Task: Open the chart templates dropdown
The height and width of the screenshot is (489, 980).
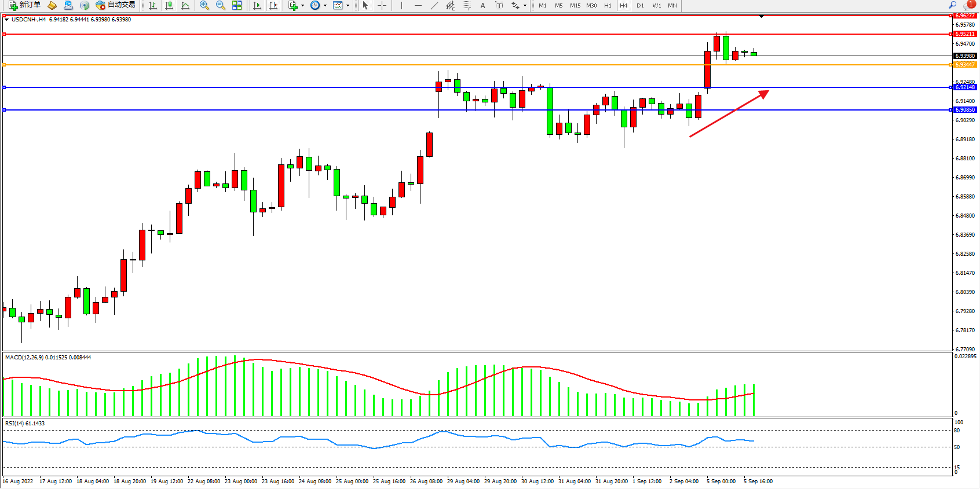Action: coord(348,6)
